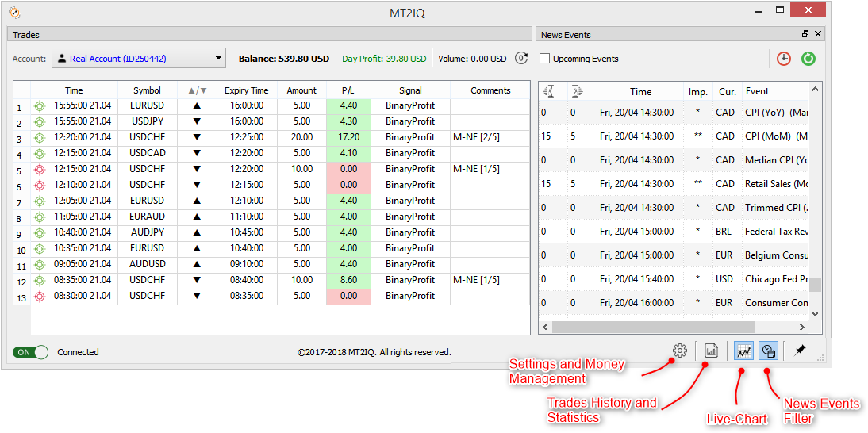
Task: Sort trades by Symbol column header
Action: click(x=148, y=90)
